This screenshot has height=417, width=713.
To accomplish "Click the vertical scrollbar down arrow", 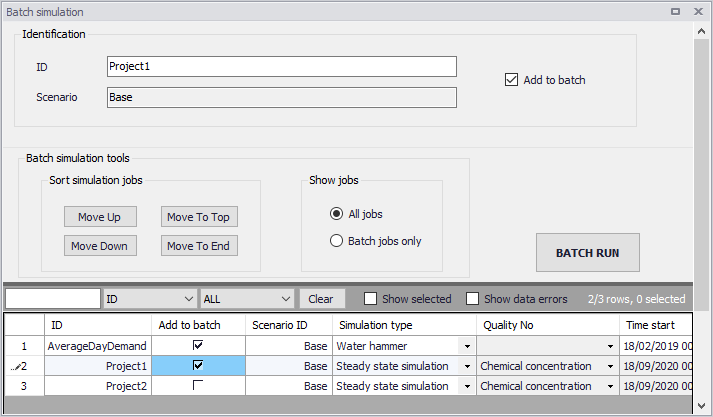I will [701, 406].
